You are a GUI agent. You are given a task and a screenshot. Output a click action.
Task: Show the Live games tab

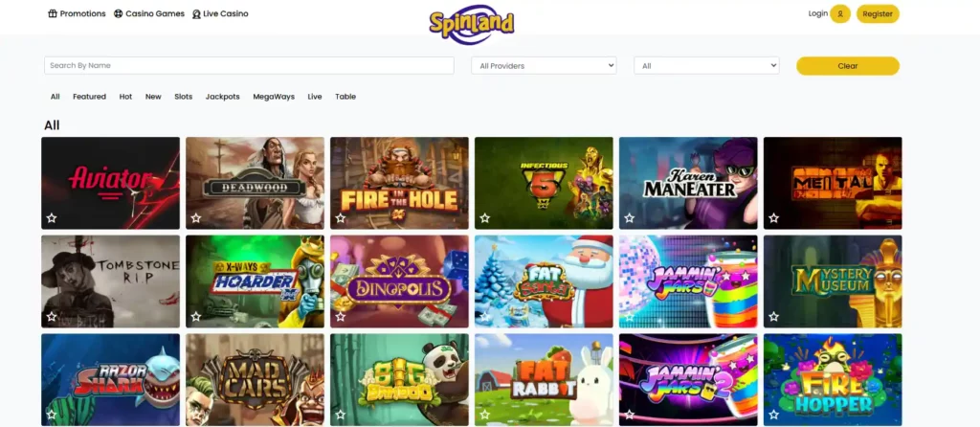click(315, 97)
